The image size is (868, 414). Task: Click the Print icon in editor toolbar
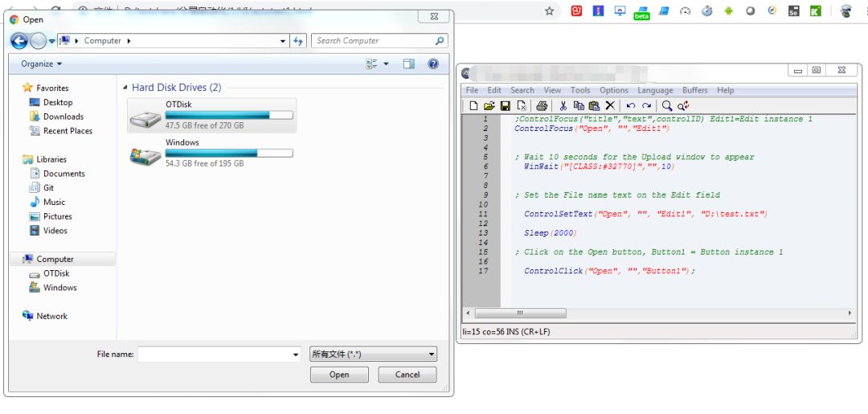coord(542,106)
